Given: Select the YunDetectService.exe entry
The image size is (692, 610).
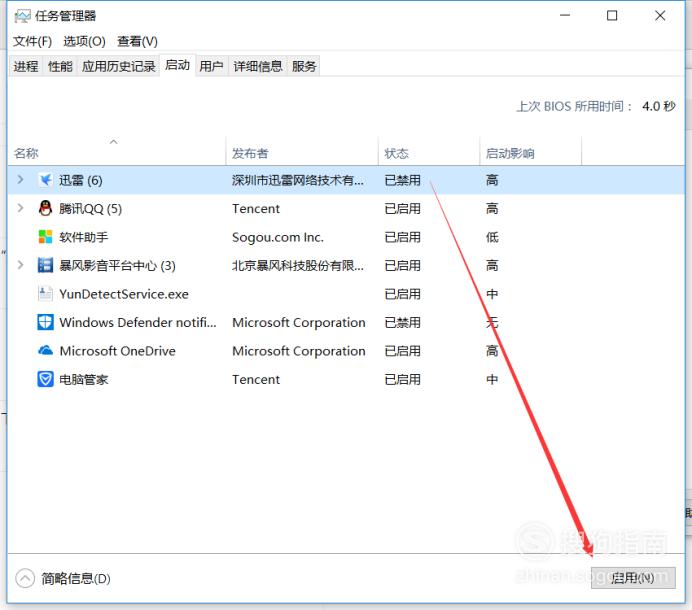Looking at the screenshot, I should point(124,294).
